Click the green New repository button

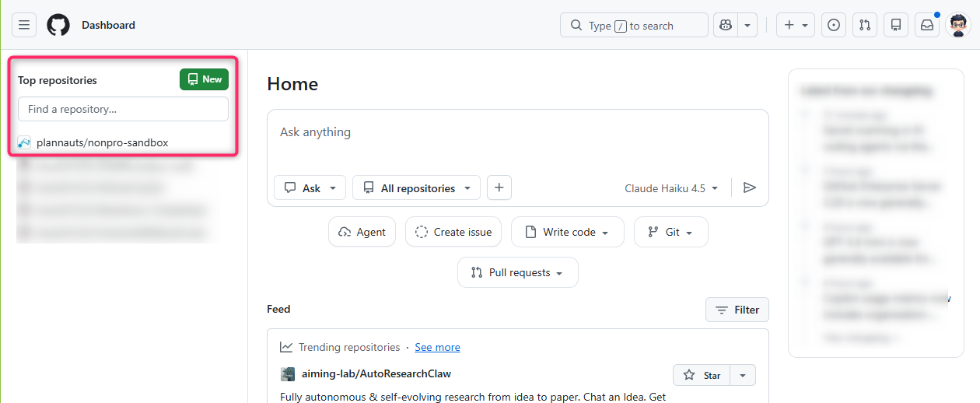(205, 79)
